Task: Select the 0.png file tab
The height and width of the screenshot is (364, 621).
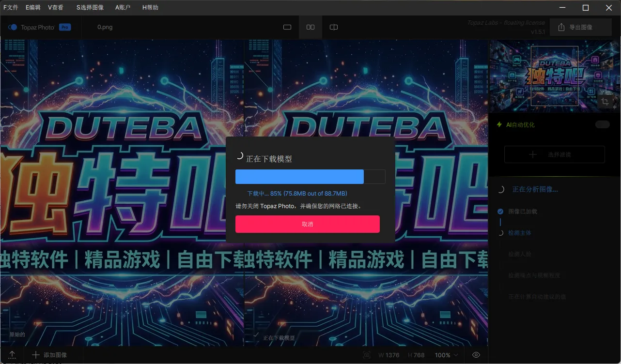Action: point(105,28)
